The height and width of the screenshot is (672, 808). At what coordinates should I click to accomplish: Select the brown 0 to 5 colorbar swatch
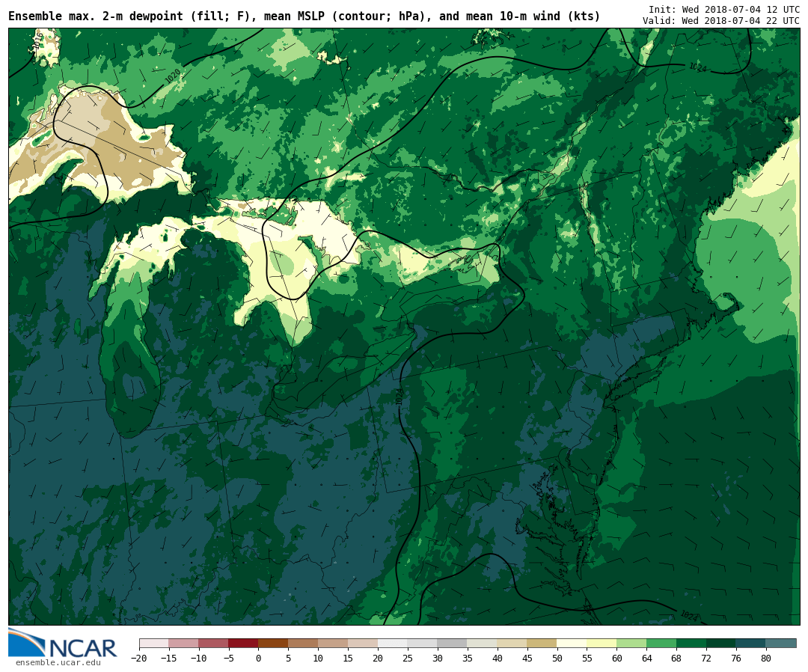pyautogui.click(x=273, y=643)
